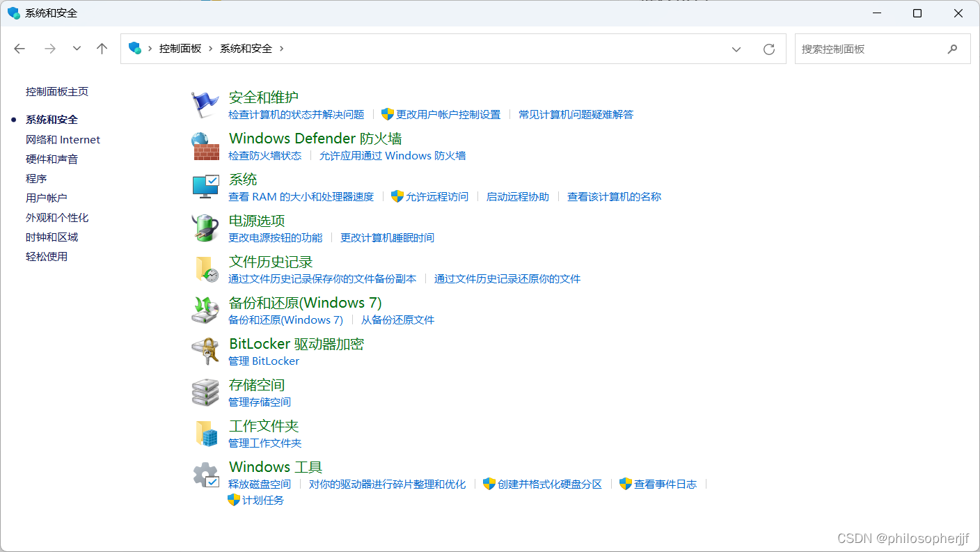Click 启动远程协助 link
This screenshot has width=980, height=552.
518,196
